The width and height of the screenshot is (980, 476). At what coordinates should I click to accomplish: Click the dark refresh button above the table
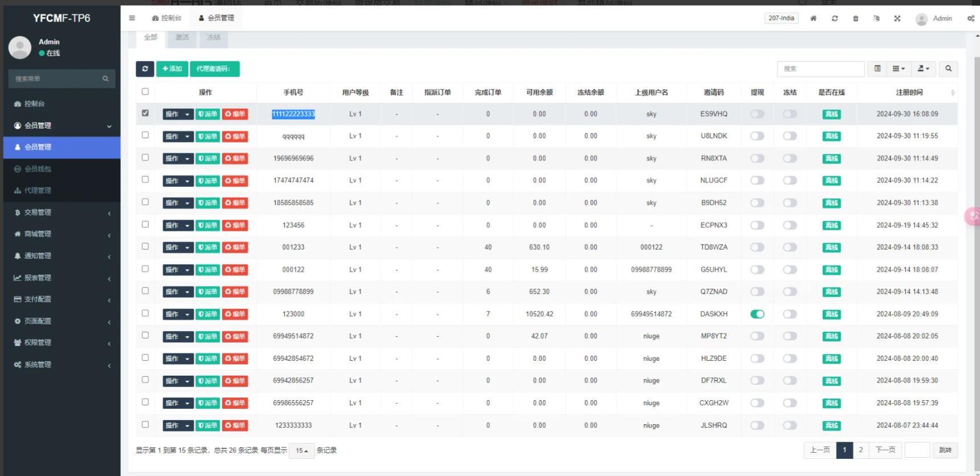pyautogui.click(x=145, y=69)
